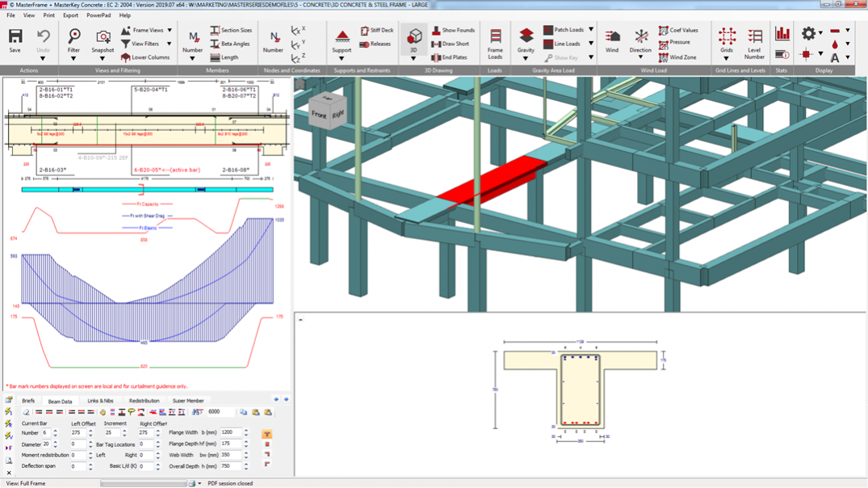Click the Support display icon
Viewport: 868px width, 488px height.
tap(342, 36)
